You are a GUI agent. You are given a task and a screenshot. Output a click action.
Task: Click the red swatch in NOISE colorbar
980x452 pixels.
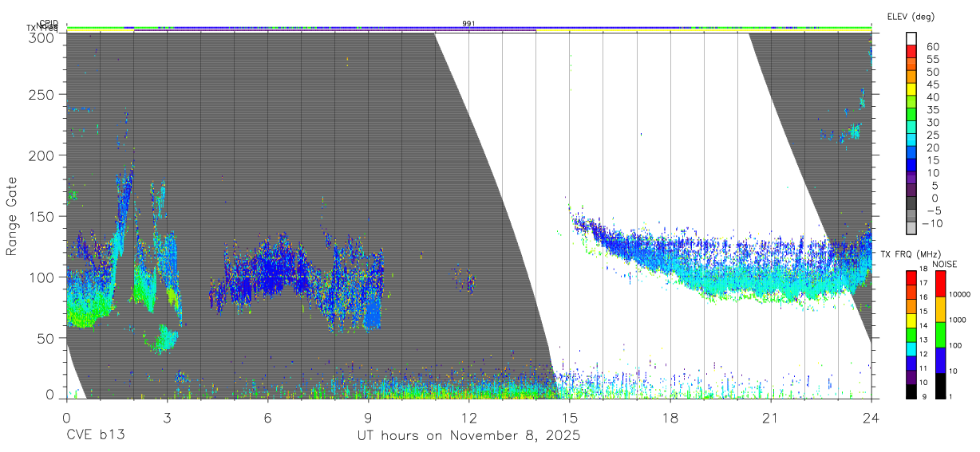pos(940,284)
